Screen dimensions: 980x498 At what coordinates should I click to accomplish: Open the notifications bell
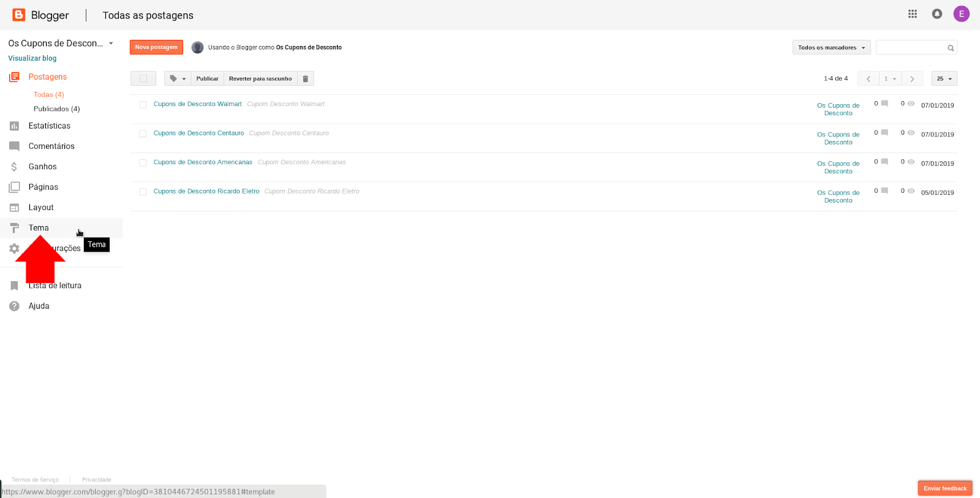[937, 14]
